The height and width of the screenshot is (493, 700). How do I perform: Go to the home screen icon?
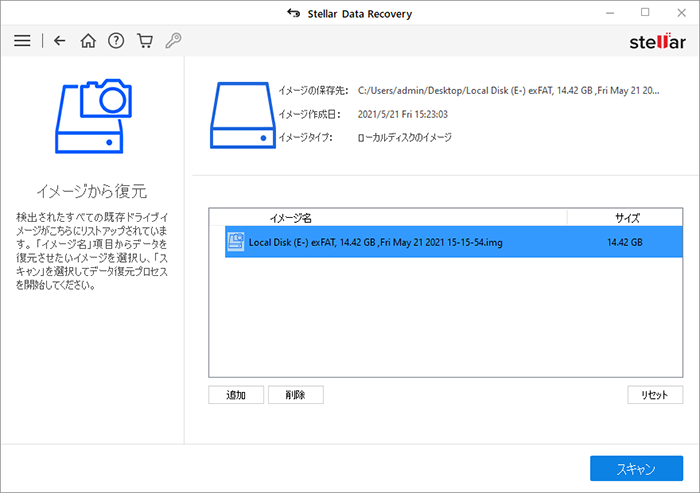coord(88,41)
